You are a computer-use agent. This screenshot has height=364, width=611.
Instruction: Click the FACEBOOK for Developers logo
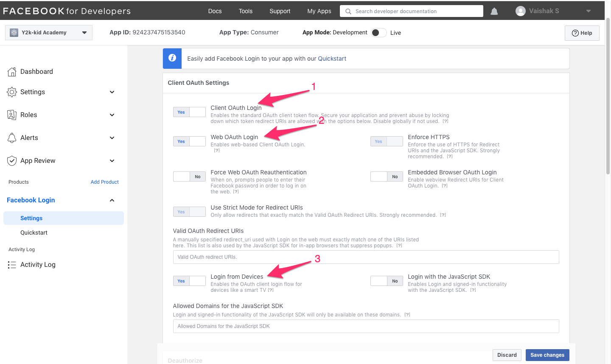pos(67,11)
